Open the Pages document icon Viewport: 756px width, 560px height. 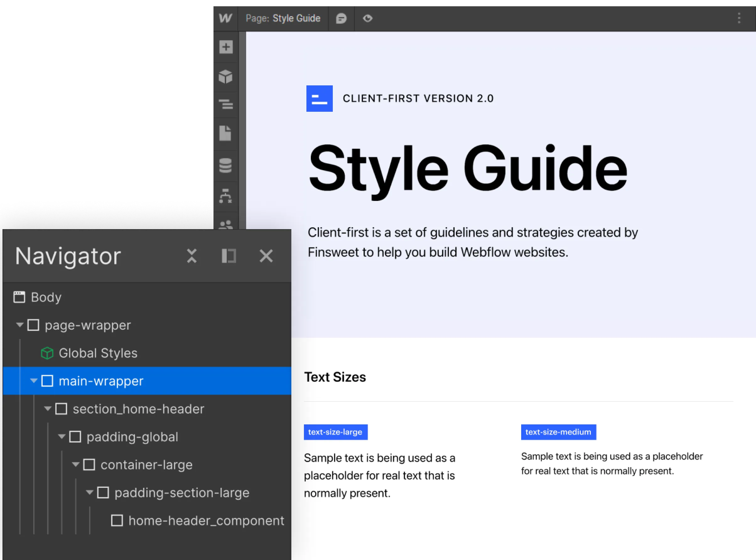point(225,133)
